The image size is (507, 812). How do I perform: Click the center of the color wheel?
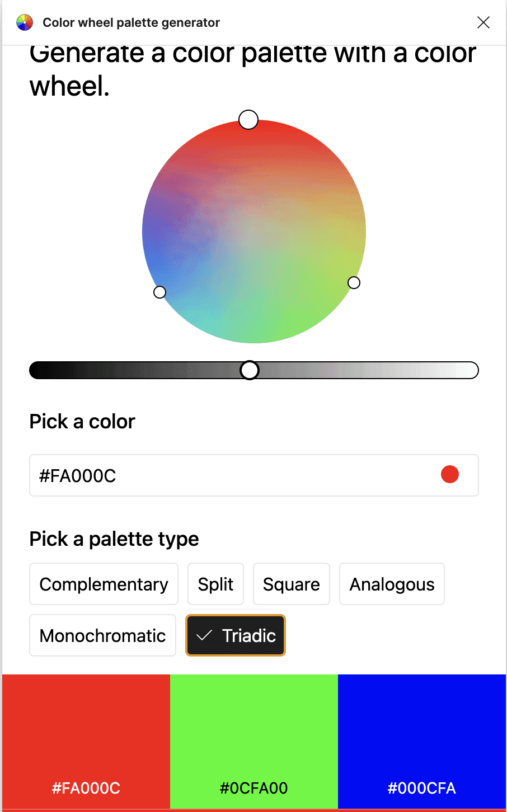[x=255, y=231]
